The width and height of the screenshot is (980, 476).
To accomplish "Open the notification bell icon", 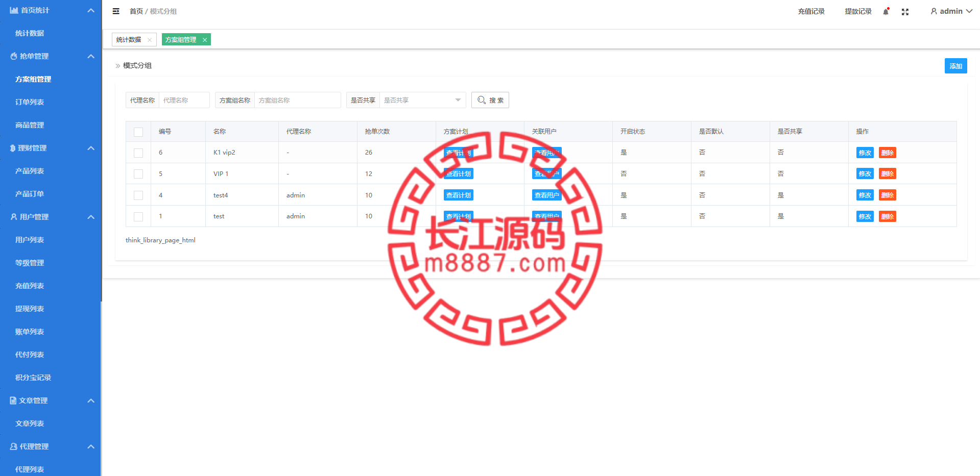I will click(x=886, y=11).
